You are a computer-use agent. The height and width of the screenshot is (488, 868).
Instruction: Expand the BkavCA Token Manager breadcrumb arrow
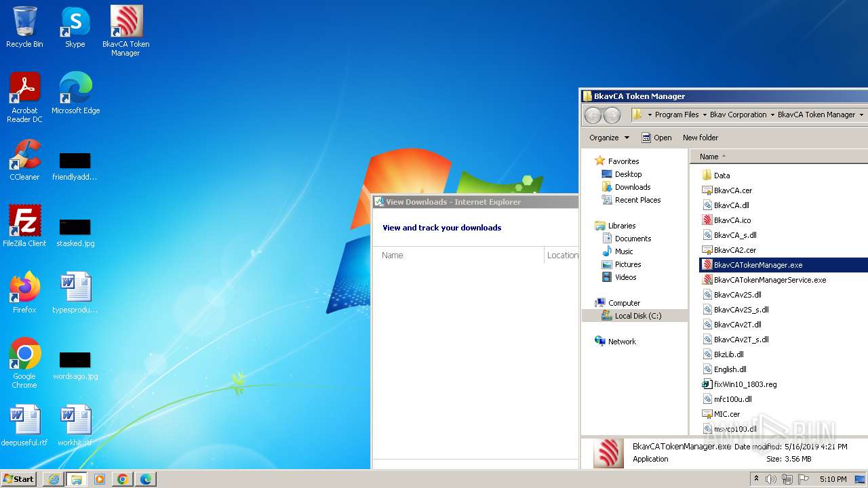click(x=861, y=115)
